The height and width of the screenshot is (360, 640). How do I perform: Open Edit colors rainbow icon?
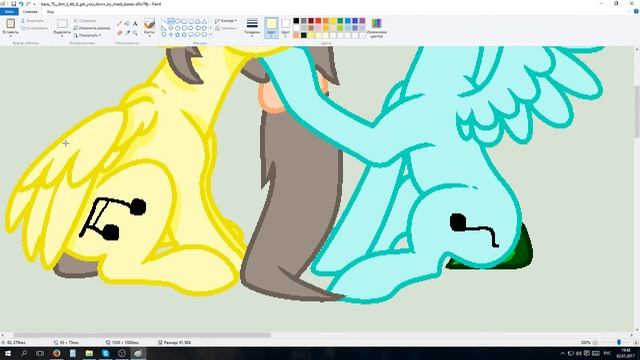click(x=376, y=23)
